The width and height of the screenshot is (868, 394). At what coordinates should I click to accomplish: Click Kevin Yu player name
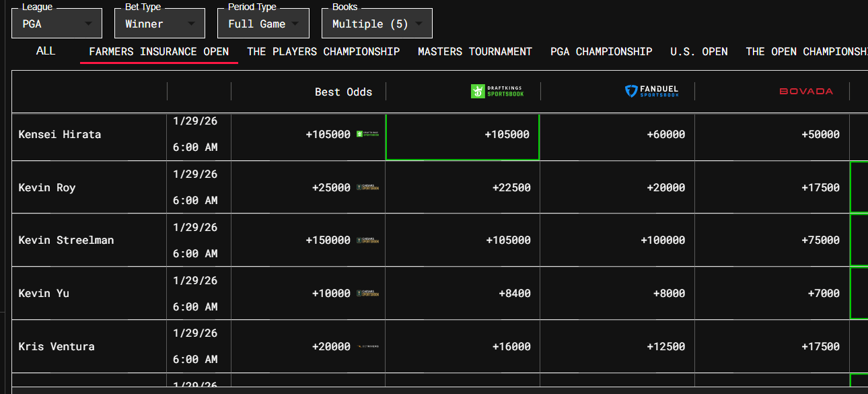tap(44, 294)
